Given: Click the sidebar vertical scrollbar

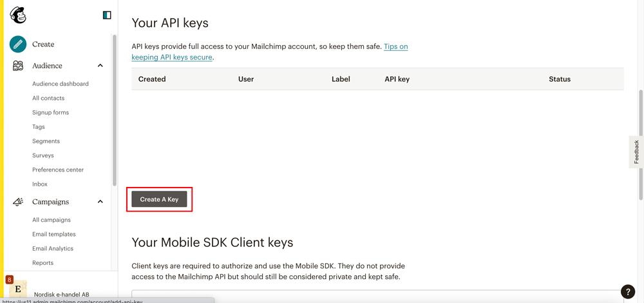Looking at the screenshot, I should point(114,110).
